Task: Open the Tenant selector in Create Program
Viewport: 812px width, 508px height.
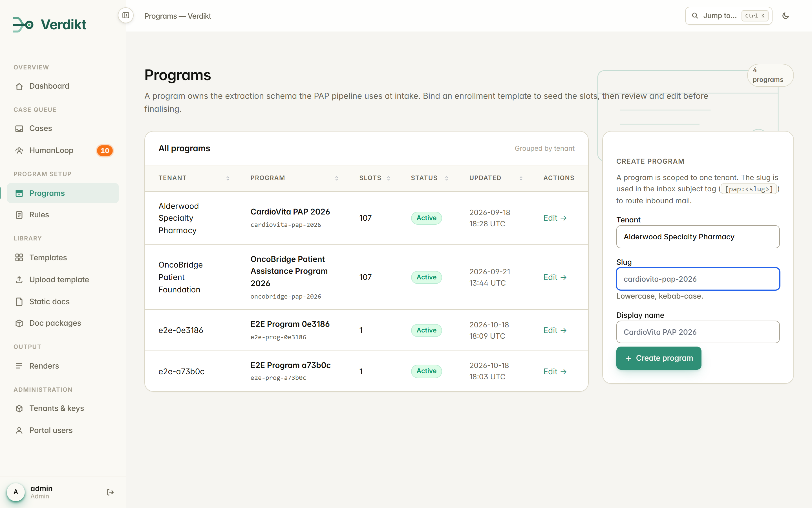Action: [x=698, y=237]
